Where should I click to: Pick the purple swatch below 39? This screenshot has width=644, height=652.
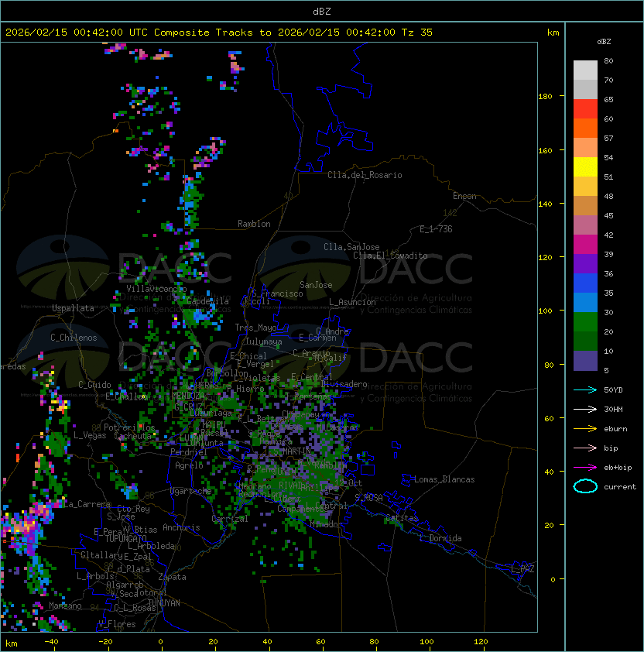pyautogui.click(x=585, y=263)
